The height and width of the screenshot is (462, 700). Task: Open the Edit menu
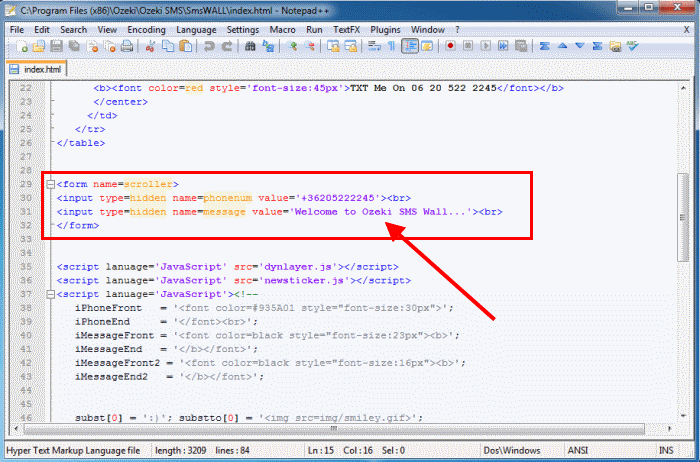click(x=42, y=30)
